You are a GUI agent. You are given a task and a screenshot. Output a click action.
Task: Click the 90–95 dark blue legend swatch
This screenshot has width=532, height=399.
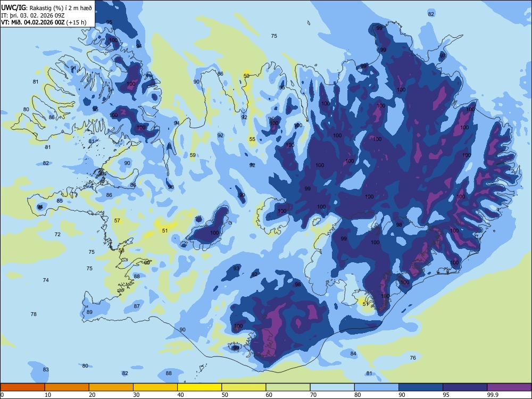[421, 387]
